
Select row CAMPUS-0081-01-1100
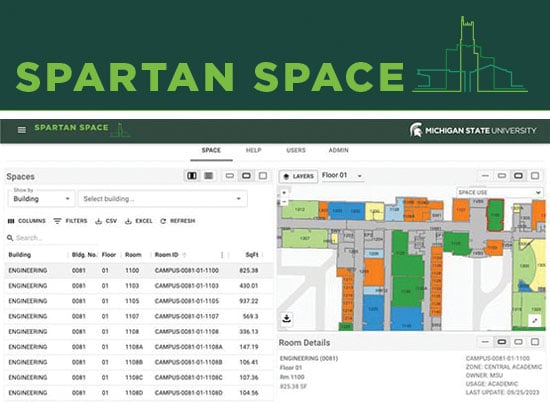pos(139,270)
